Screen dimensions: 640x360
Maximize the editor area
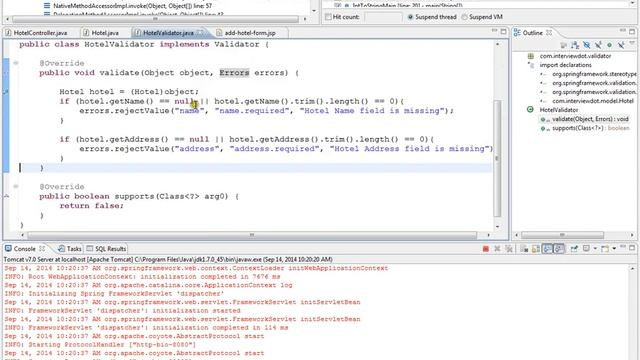coord(504,32)
